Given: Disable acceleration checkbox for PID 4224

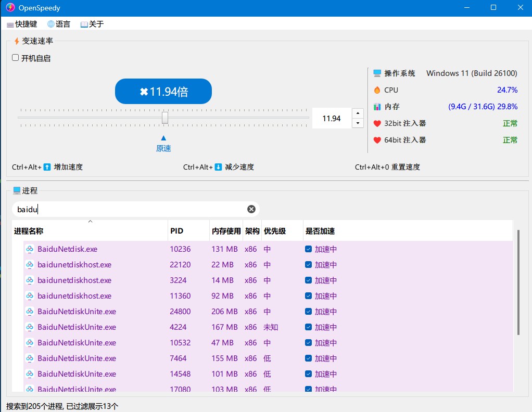Looking at the screenshot, I should pyautogui.click(x=308, y=327).
